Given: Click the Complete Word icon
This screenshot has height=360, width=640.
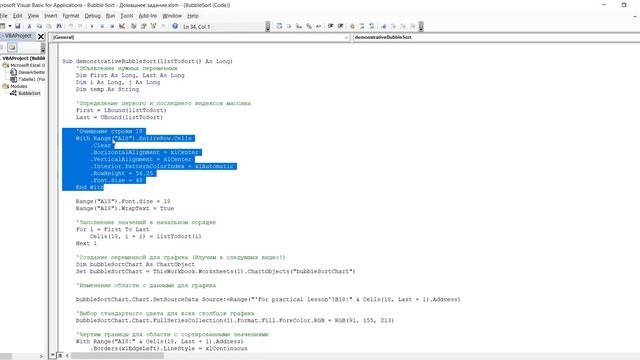Looking at the screenshot, I should click(319, 26).
